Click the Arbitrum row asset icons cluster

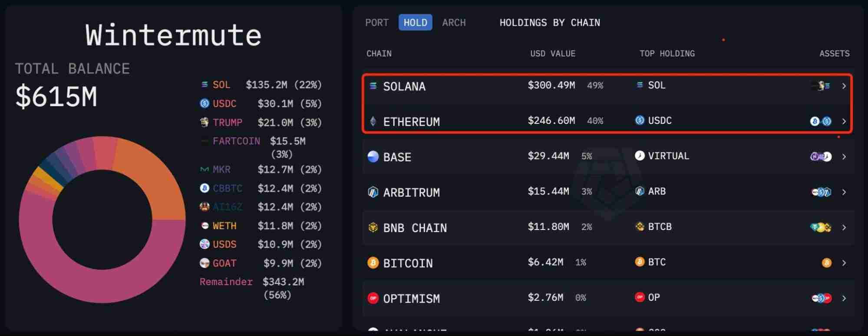pos(821,192)
